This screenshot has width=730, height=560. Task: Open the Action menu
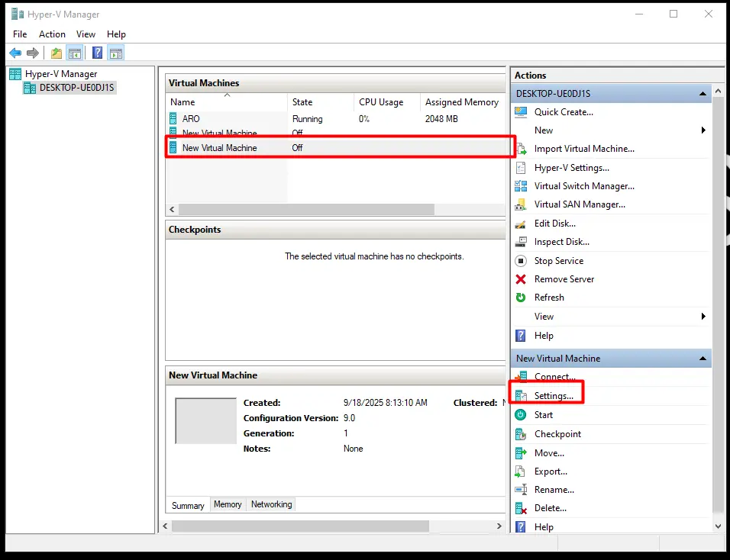(x=52, y=34)
